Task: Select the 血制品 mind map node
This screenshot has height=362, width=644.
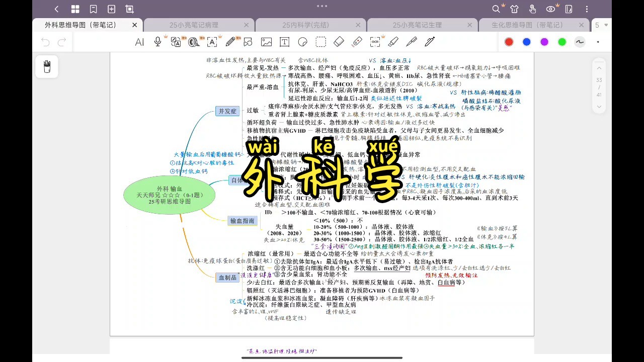Action: [227, 277]
